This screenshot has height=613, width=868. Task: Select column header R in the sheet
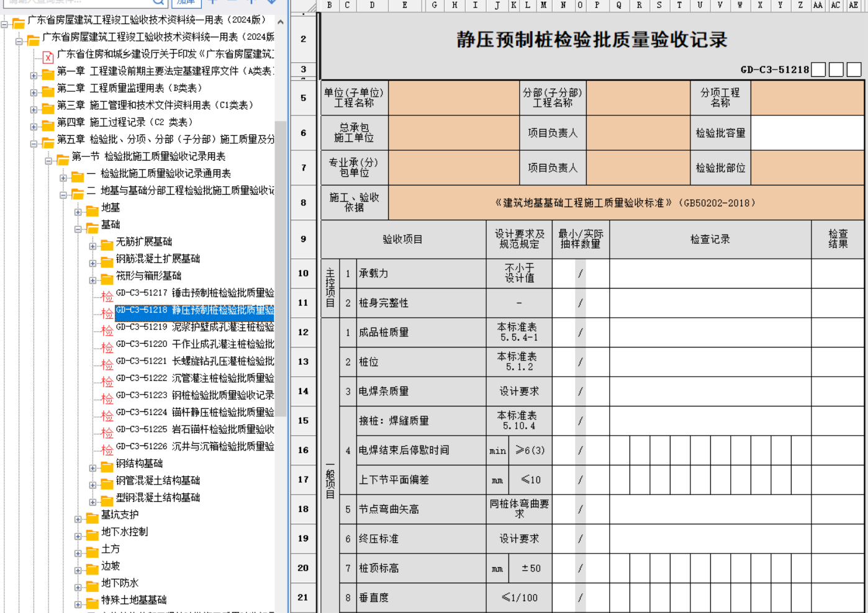(639, 6)
